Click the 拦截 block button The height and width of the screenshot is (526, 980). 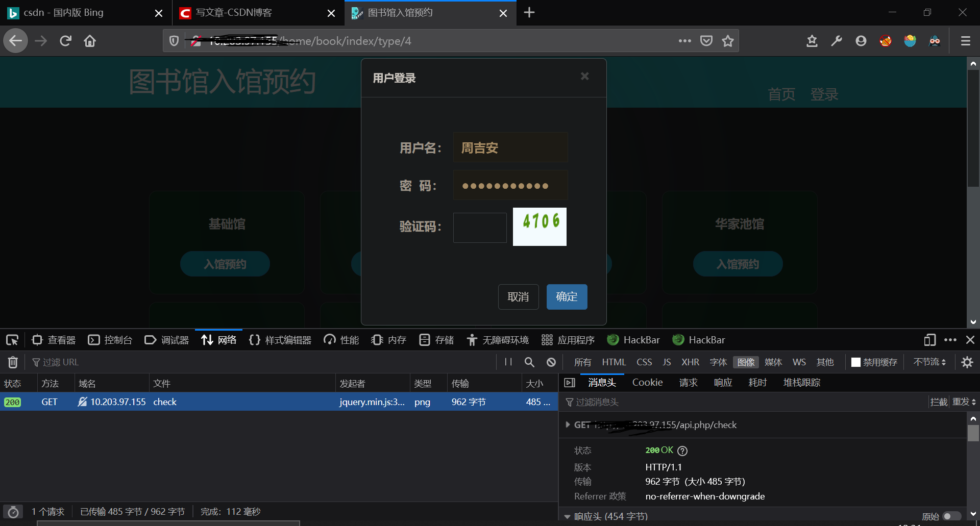point(939,402)
